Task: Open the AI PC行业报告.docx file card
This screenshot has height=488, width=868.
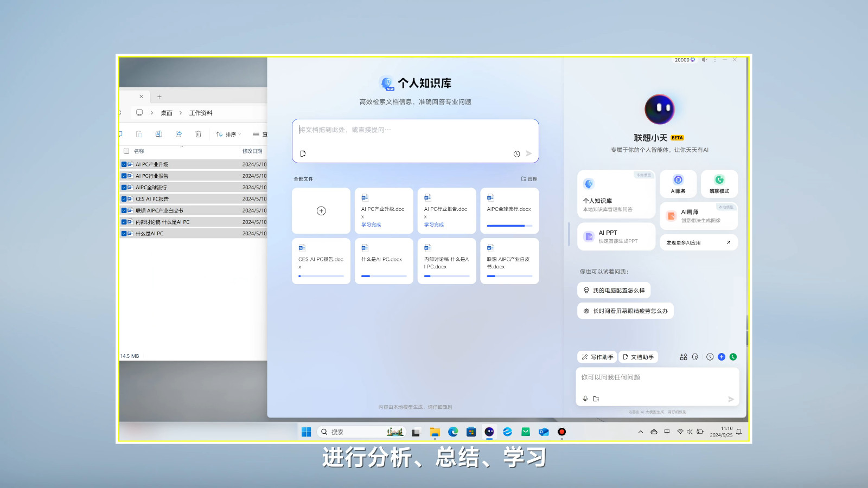Action: (447, 211)
